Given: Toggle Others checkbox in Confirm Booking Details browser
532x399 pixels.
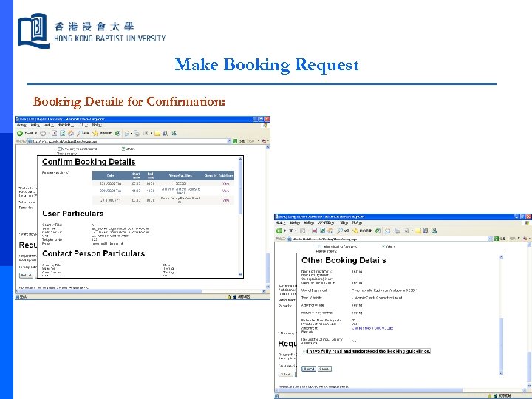Looking at the screenshot, I should point(123,149).
